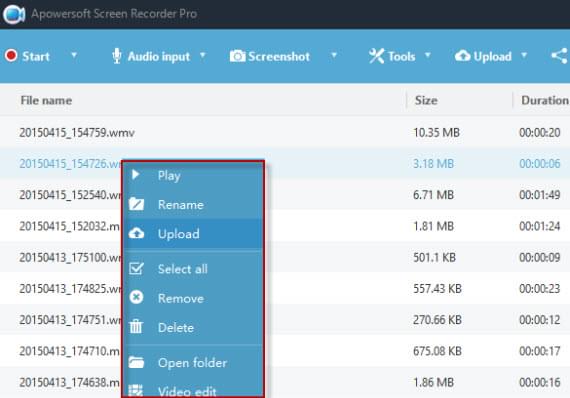Click the Select all checkmark icon
This screenshot has width=570, height=398.
136,269
